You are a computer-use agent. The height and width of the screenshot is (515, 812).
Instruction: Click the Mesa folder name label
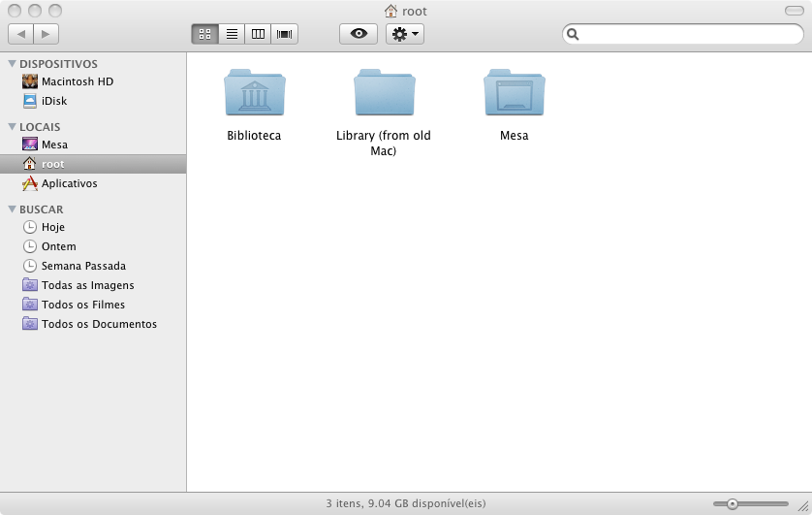pos(515,136)
